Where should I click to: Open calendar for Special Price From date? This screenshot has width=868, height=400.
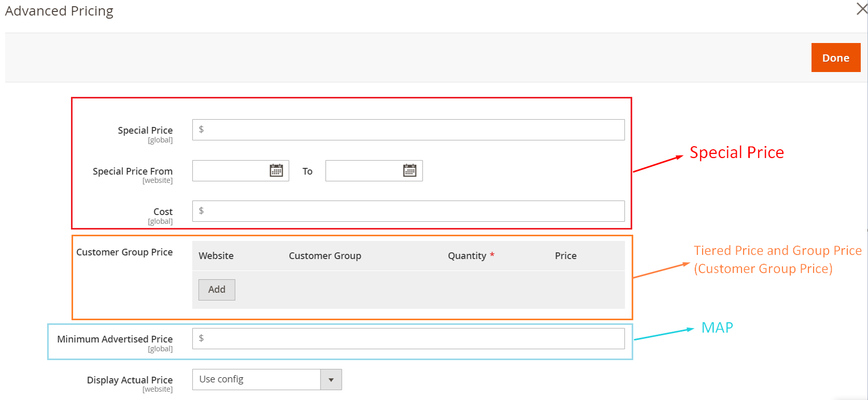click(x=276, y=170)
